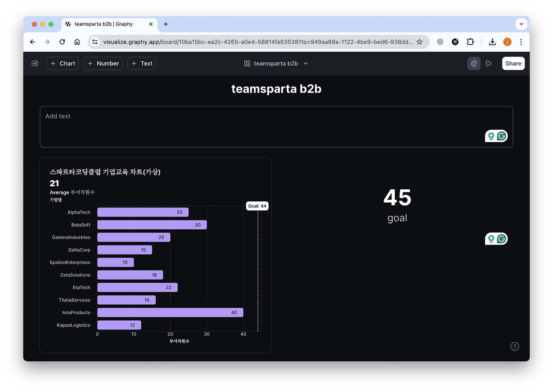Click the BetaSoft bar label
The image size is (553, 392).
click(x=81, y=225)
